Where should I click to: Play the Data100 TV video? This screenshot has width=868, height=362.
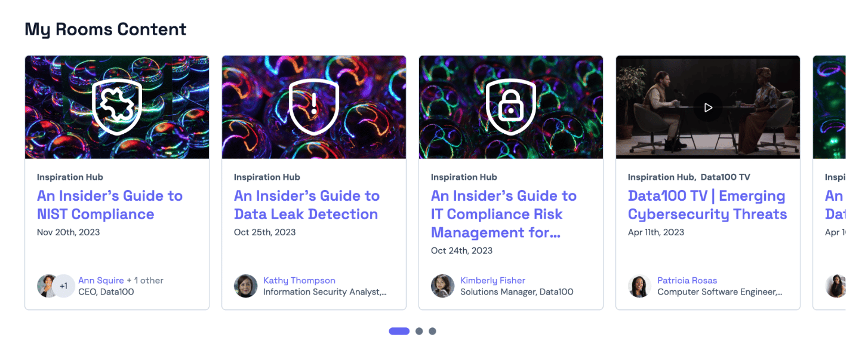[x=708, y=108]
